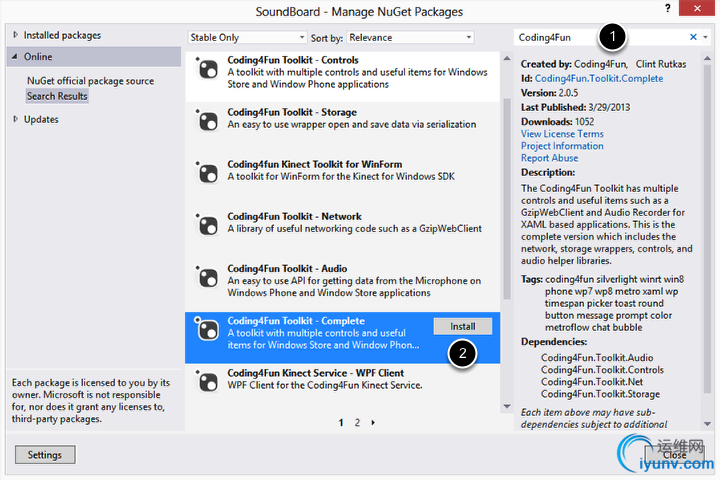Click results page 1 number

coord(341,423)
